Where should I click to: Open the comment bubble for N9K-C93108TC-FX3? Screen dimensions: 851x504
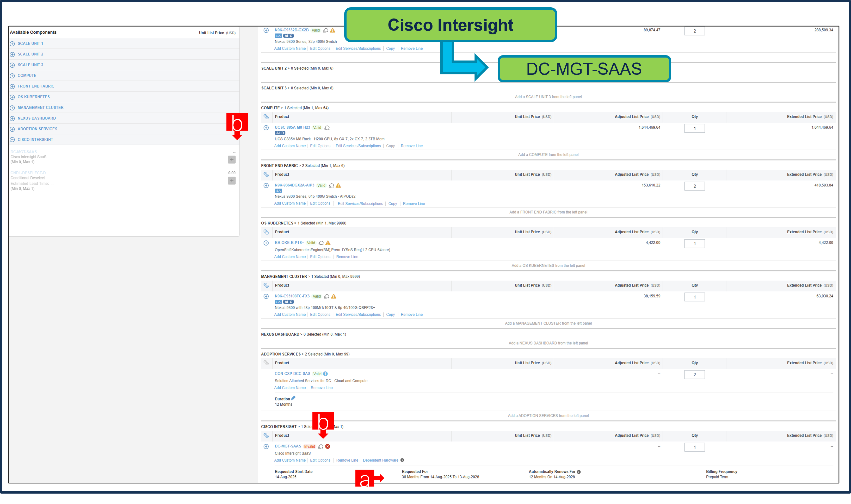point(327,296)
